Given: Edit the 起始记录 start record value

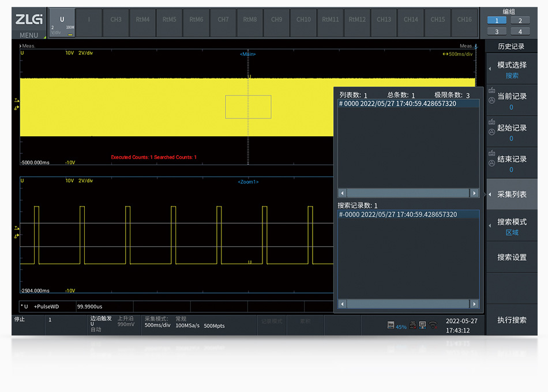Looking at the screenshot, I should (x=511, y=138).
